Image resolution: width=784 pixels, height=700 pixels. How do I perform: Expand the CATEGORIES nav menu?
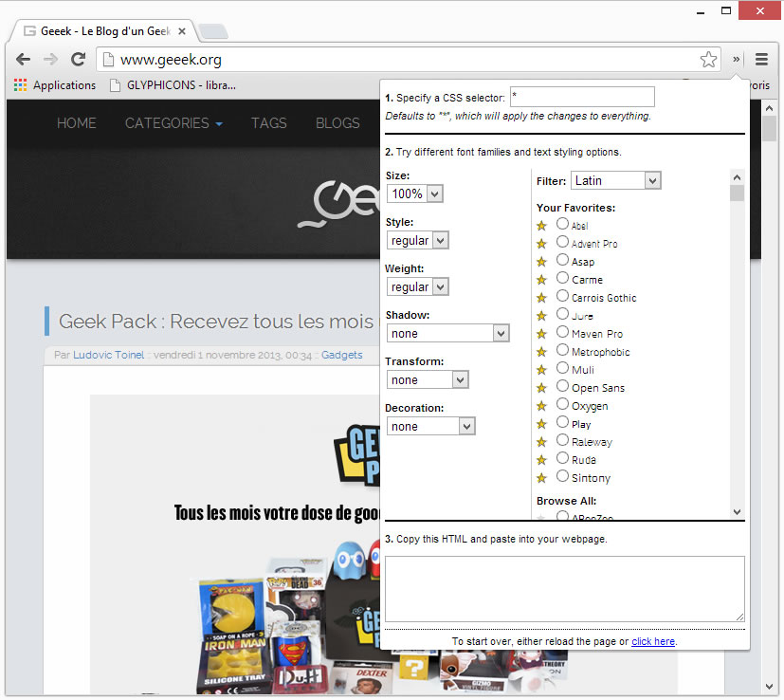coord(173,123)
